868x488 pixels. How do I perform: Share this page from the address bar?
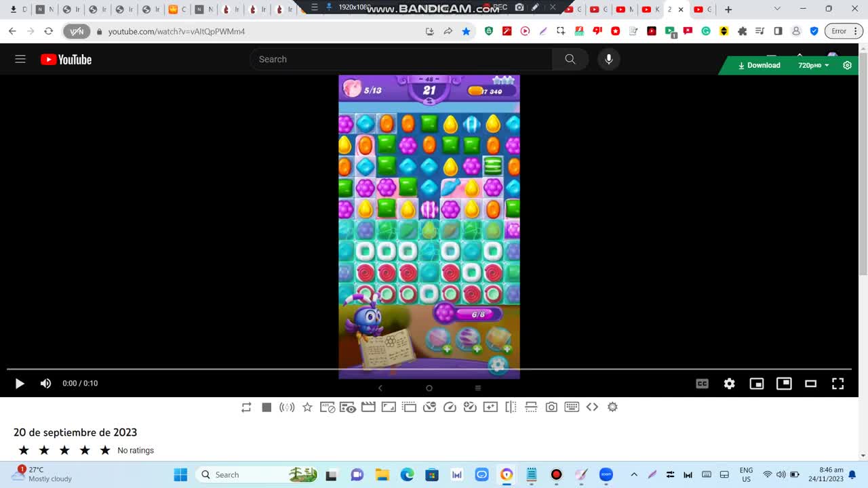pyautogui.click(x=448, y=31)
